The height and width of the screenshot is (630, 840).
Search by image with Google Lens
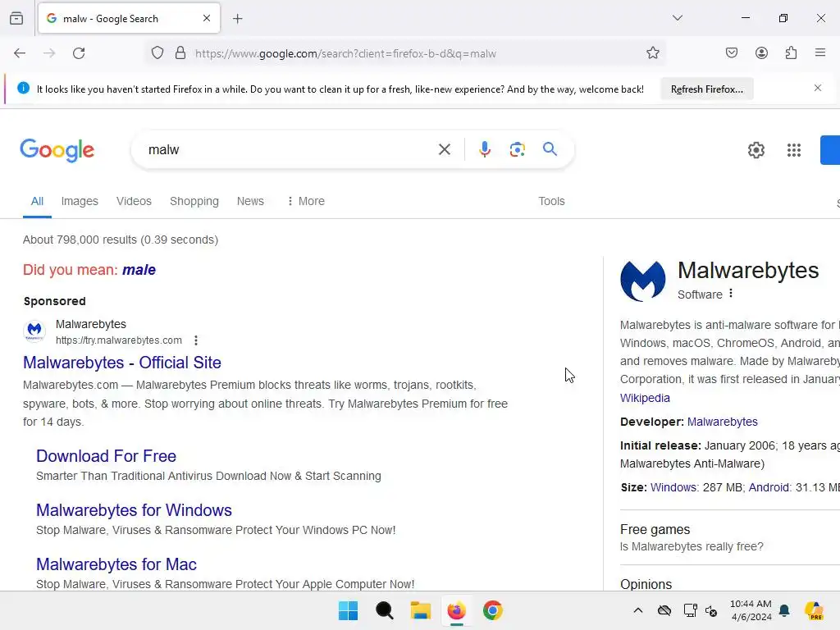(517, 149)
